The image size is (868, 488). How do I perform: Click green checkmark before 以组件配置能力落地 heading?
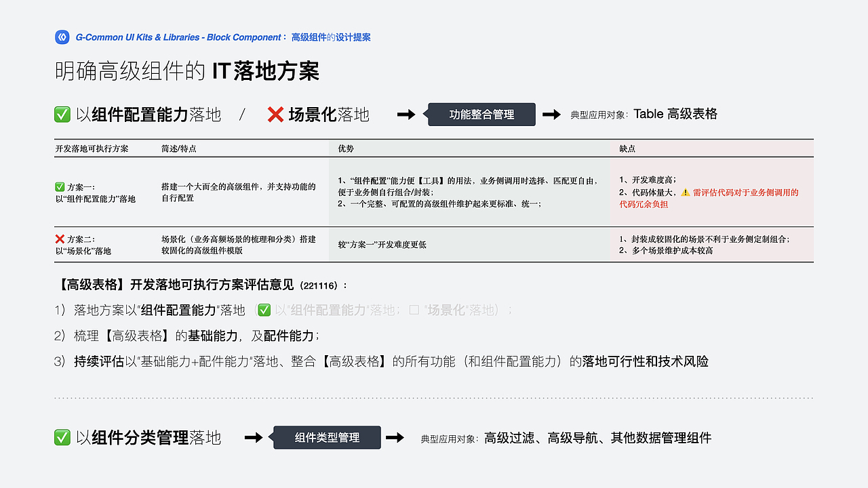pyautogui.click(x=62, y=115)
